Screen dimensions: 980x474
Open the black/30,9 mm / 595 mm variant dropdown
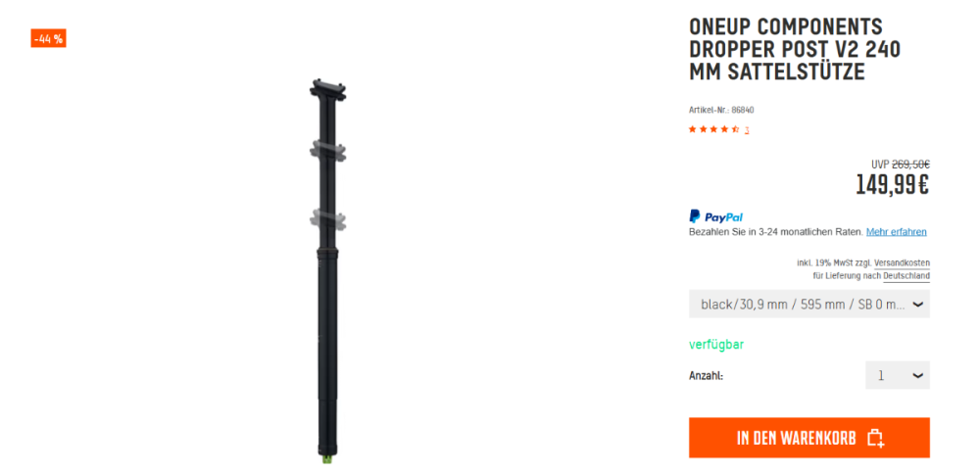808,305
